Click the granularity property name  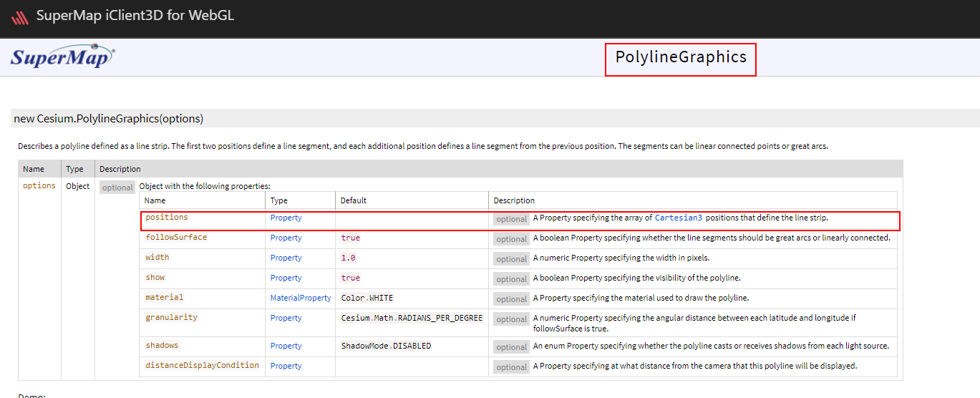pyautogui.click(x=171, y=317)
